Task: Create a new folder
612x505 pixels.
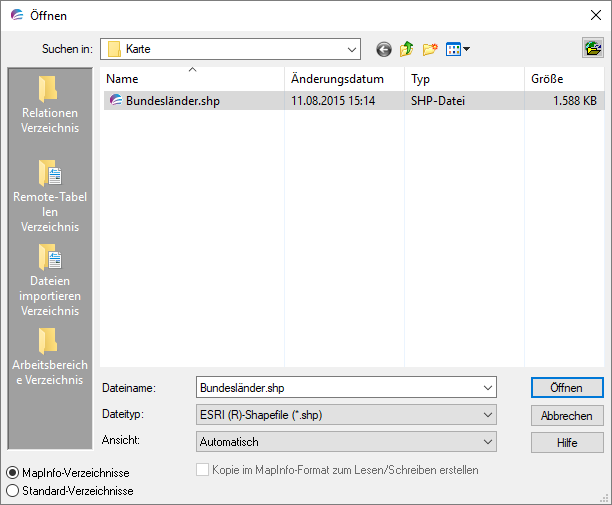Action: coord(430,49)
